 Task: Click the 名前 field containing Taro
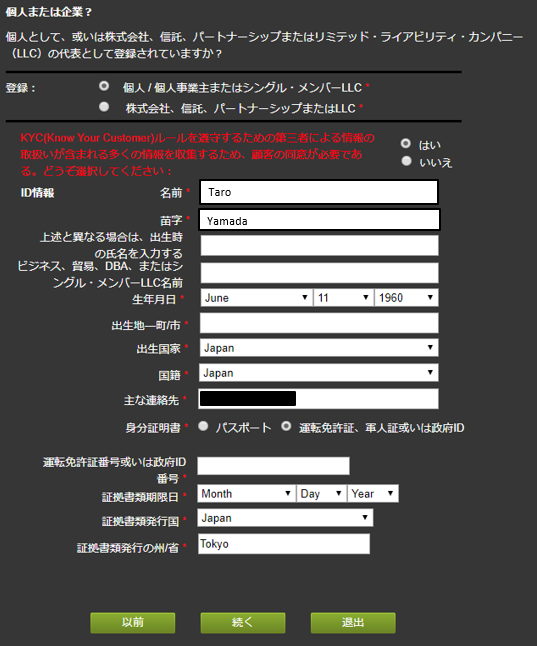click(319, 192)
